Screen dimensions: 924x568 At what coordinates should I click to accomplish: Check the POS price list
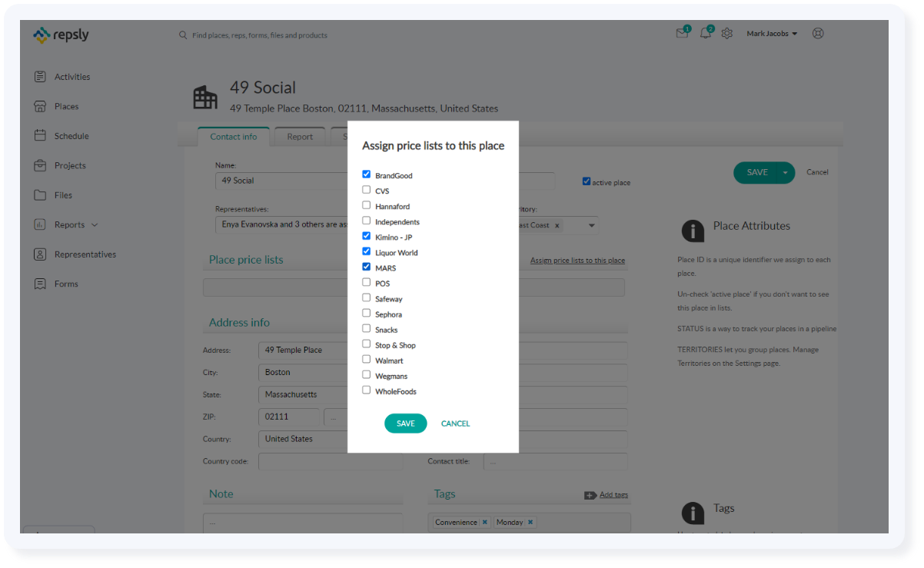367,282
